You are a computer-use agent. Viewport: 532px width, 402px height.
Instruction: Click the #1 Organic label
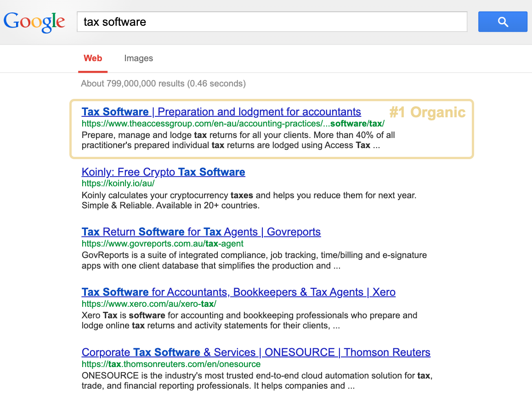point(427,112)
